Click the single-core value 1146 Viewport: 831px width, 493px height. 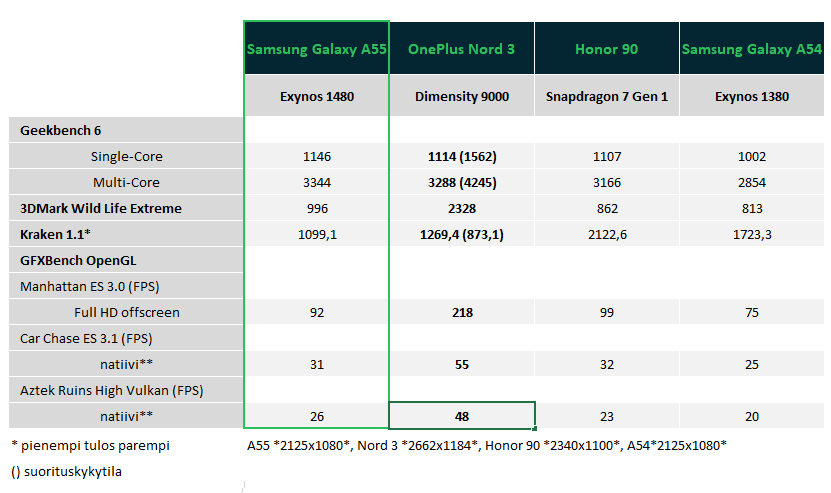pyautogui.click(x=316, y=156)
